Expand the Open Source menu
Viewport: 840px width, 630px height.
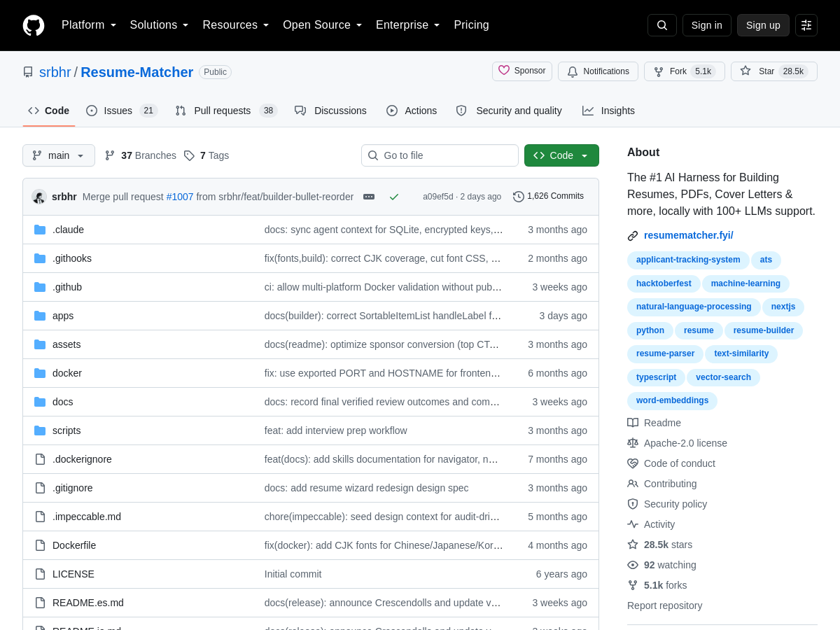(x=323, y=25)
